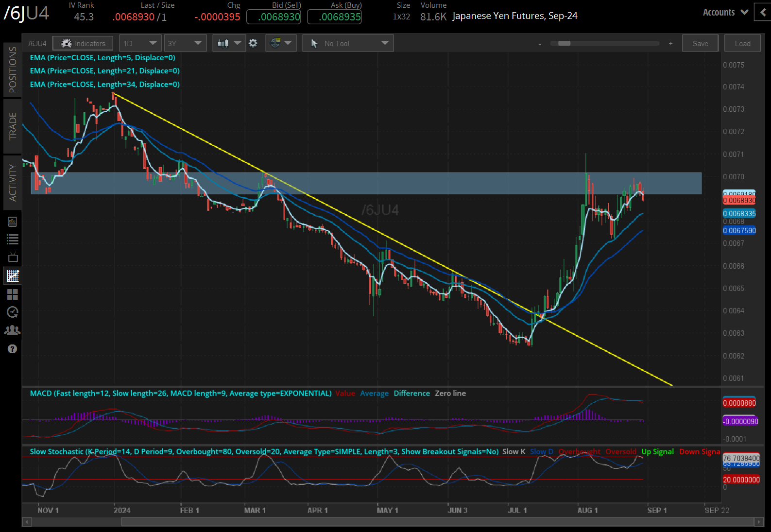Click the clock history icon in sidebar
771x532 pixels.
13,312
